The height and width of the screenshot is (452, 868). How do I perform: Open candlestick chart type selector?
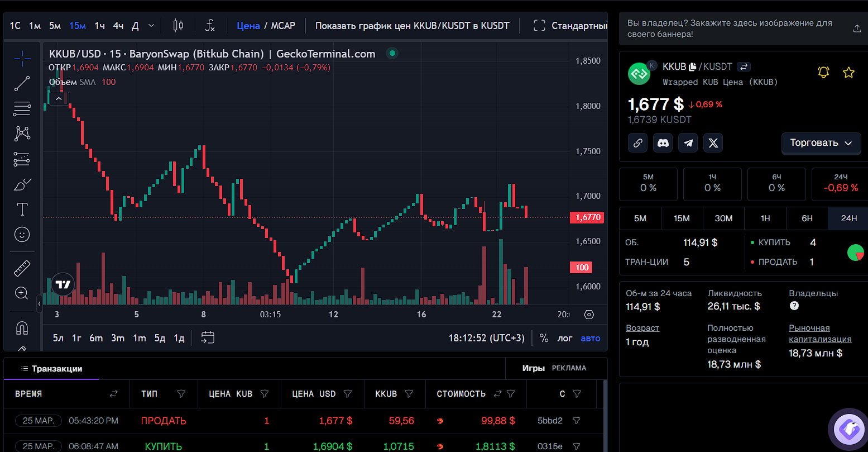178,25
